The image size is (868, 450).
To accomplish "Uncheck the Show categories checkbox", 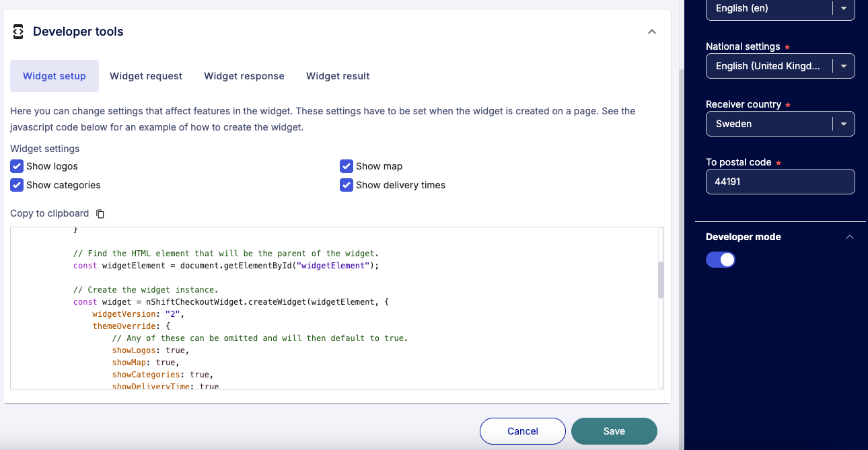I will [x=17, y=185].
